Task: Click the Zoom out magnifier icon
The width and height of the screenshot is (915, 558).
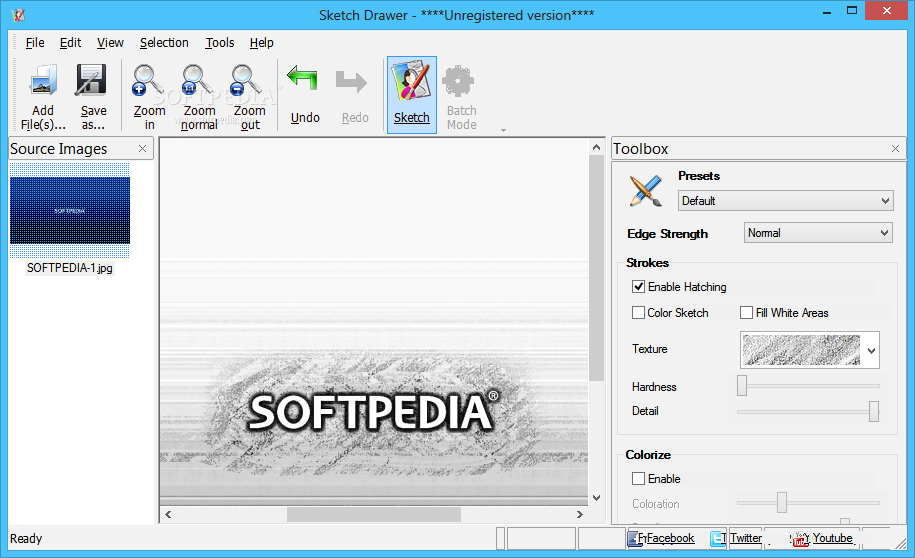Action: (x=246, y=80)
